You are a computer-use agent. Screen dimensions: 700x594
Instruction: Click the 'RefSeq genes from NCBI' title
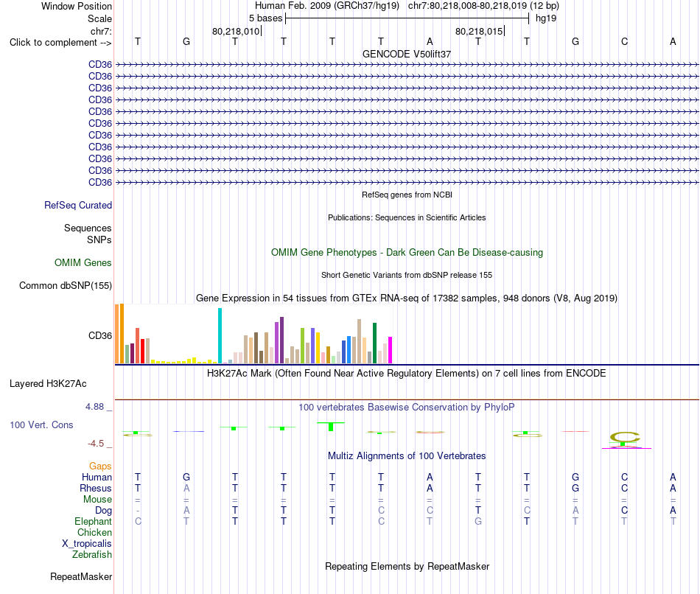407,195
